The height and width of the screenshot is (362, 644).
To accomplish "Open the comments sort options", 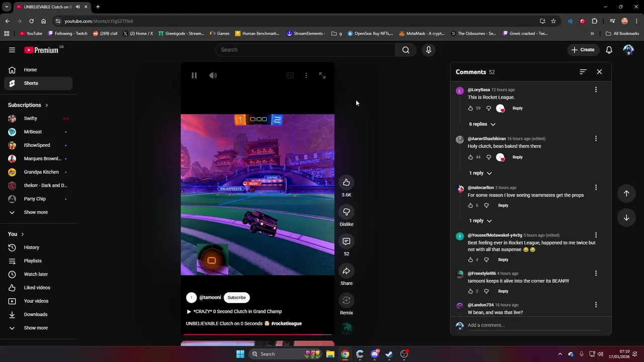I will point(583,72).
